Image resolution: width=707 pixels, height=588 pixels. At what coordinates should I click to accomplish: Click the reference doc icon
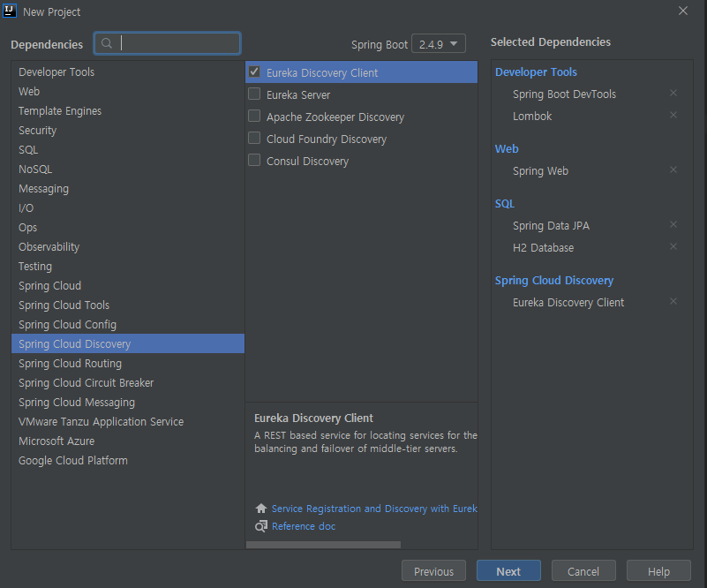(x=261, y=526)
